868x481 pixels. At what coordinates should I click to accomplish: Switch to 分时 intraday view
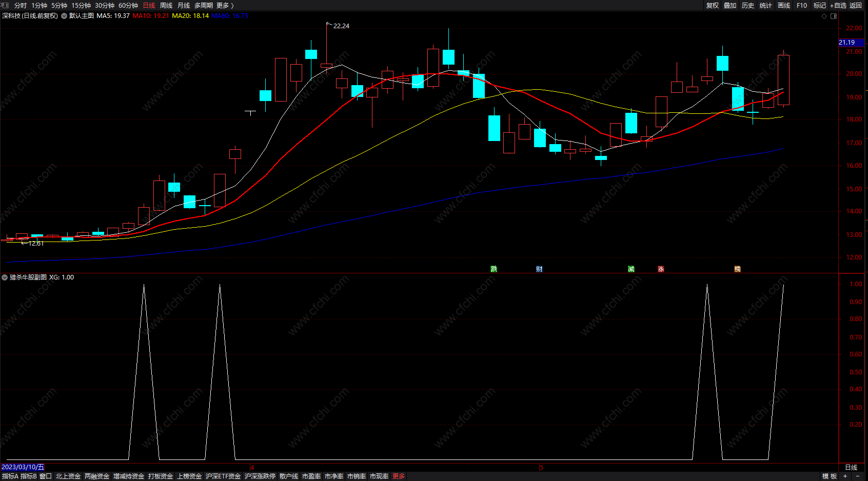(x=21, y=6)
